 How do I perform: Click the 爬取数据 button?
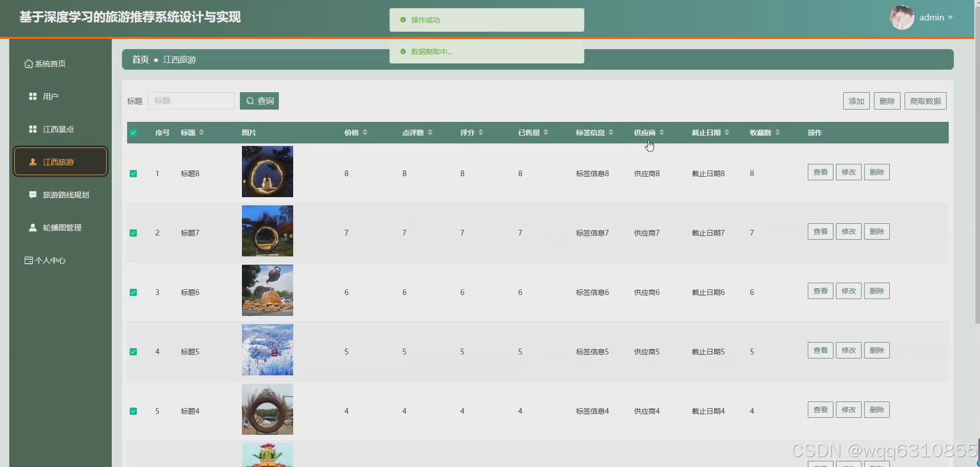926,101
